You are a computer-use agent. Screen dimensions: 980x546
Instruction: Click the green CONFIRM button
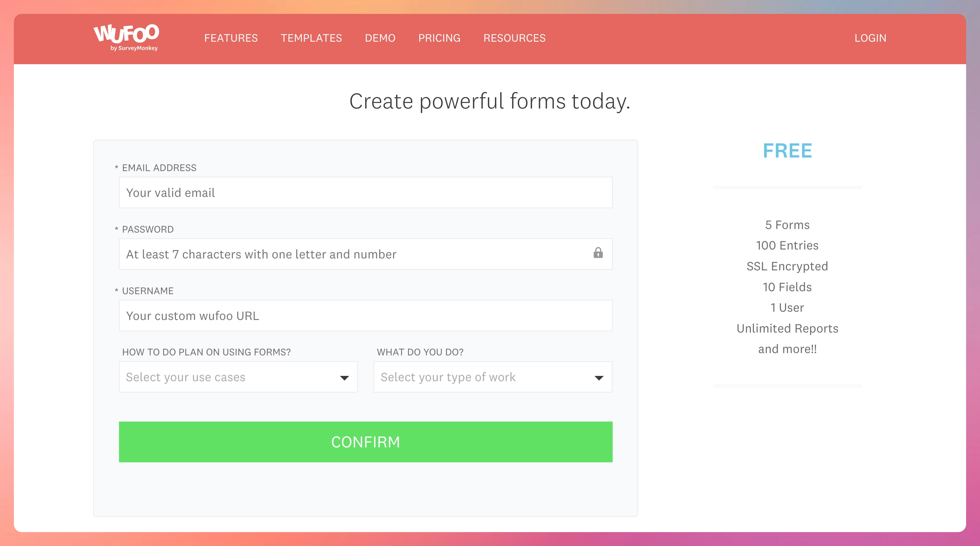(365, 442)
